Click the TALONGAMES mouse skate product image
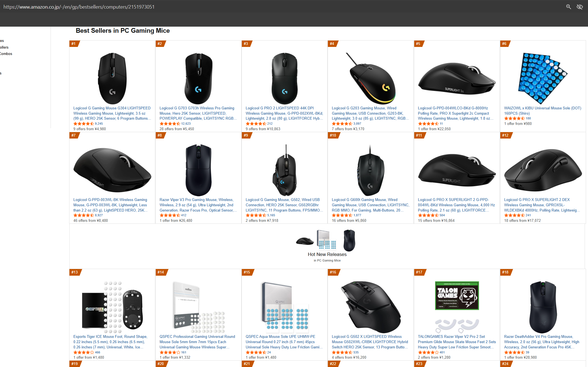 click(457, 307)
